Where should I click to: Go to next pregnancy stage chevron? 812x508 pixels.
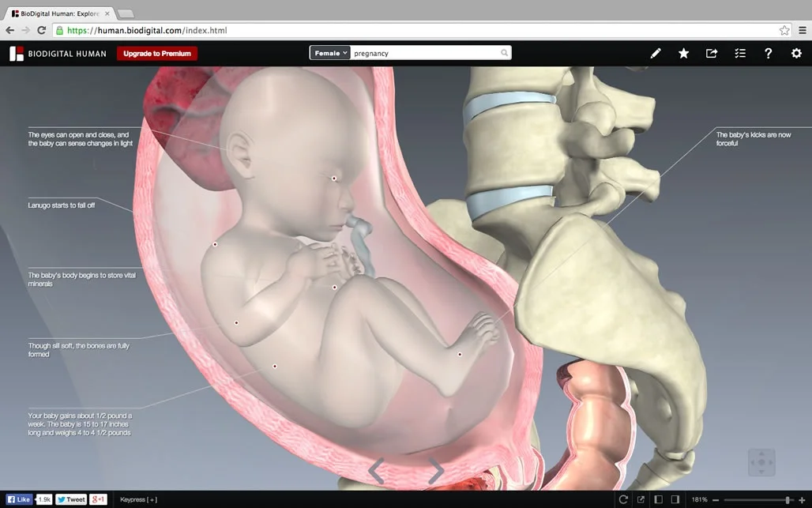point(436,471)
